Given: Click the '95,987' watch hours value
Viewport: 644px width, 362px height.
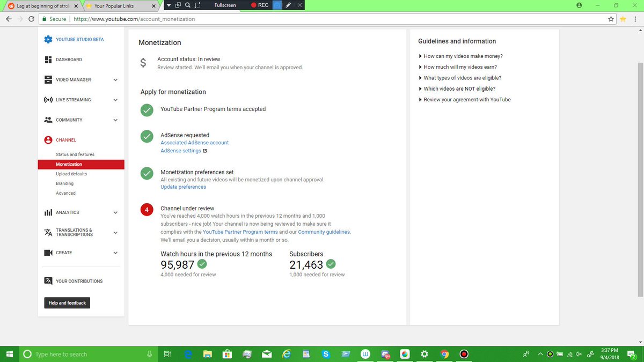Looking at the screenshot, I should pyautogui.click(x=178, y=264).
